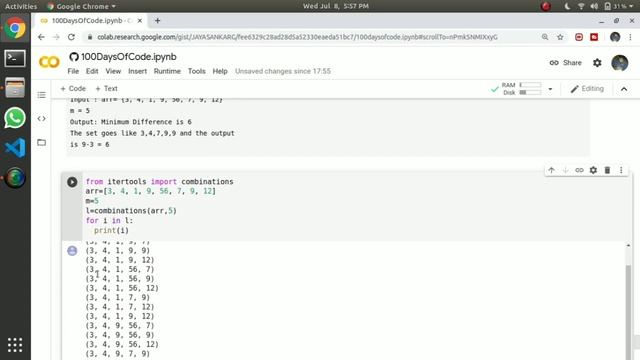Open Chrome three-dot menu
The width and height of the screenshot is (640, 360).
pos(630,37)
